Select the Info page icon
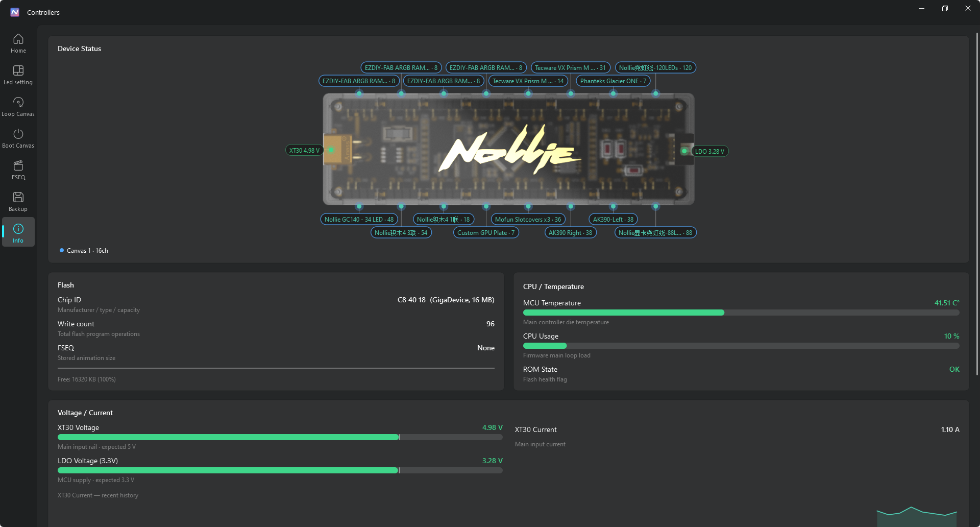Image resolution: width=980 pixels, height=527 pixels. coord(18,229)
